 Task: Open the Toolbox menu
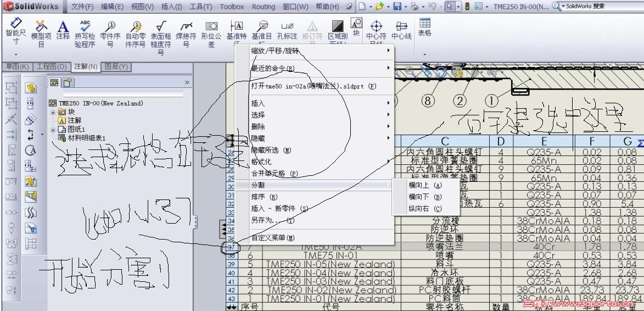(232, 7)
